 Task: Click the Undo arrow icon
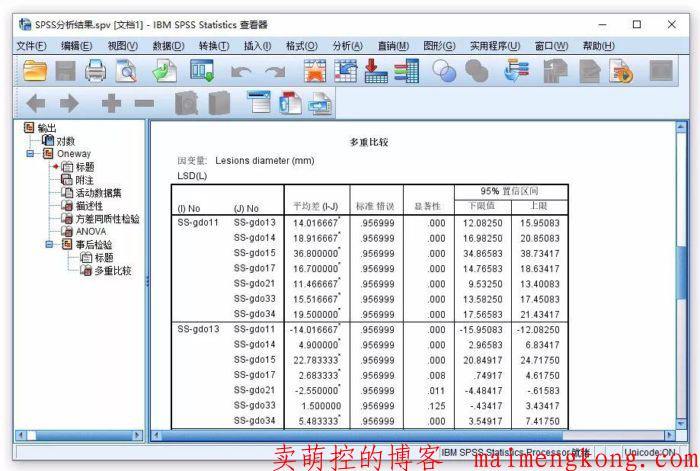coord(241,71)
